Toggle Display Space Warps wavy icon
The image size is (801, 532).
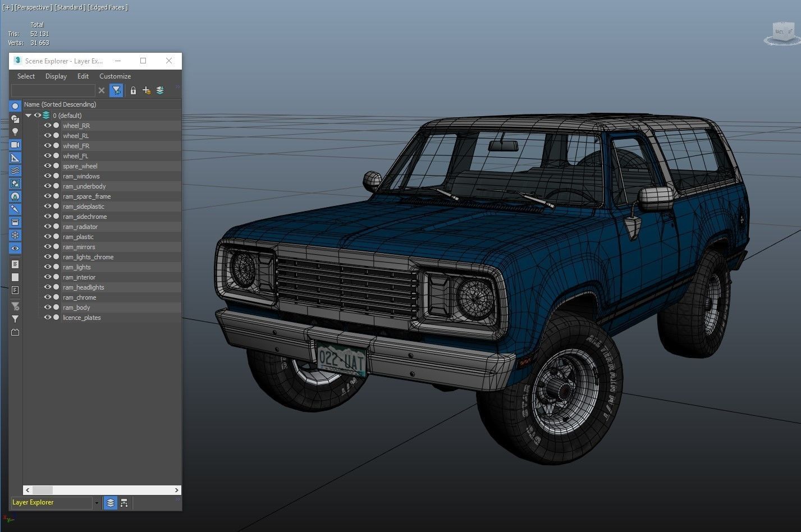[15, 171]
